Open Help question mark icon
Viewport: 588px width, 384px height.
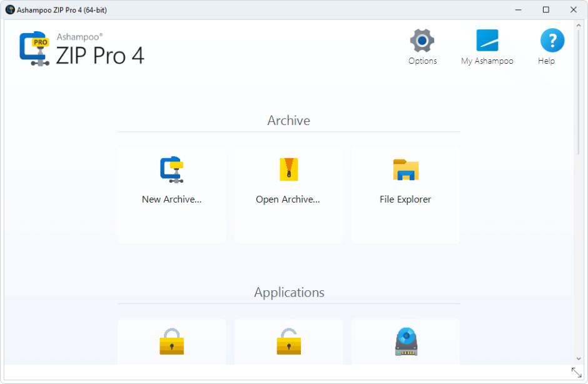[x=552, y=40]
